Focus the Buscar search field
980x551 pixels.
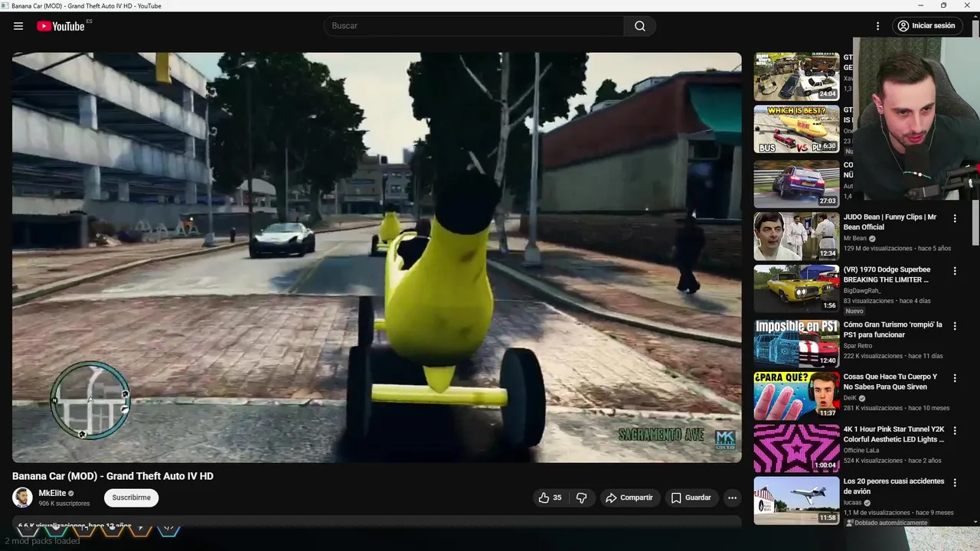point(474,26)
